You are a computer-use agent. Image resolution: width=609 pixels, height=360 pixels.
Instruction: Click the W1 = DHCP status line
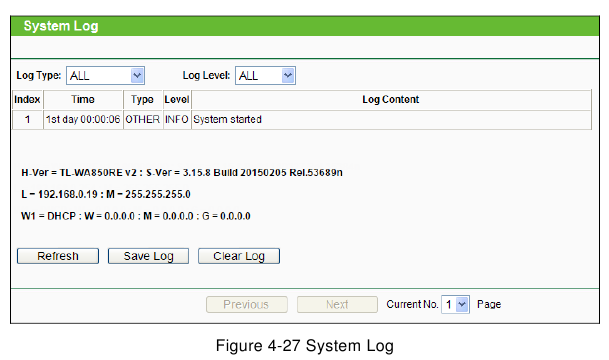click(136, 216)
